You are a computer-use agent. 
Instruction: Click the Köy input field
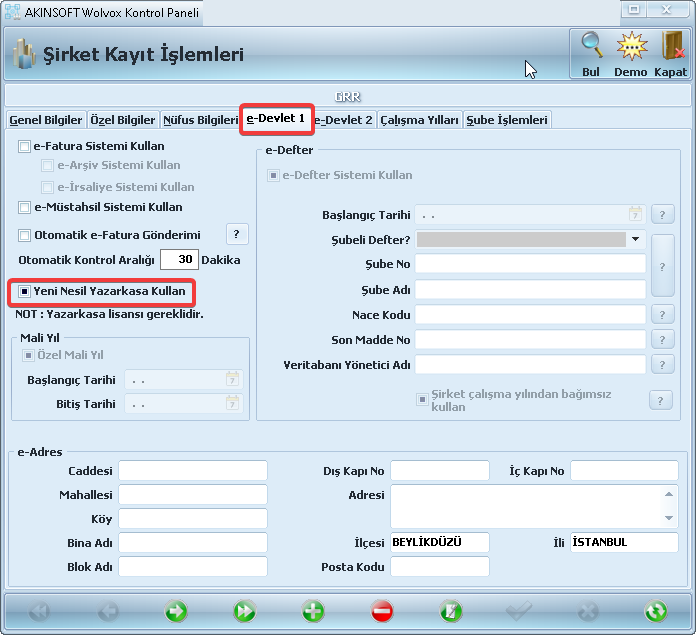pyautogui.click(x=193, y=518)
